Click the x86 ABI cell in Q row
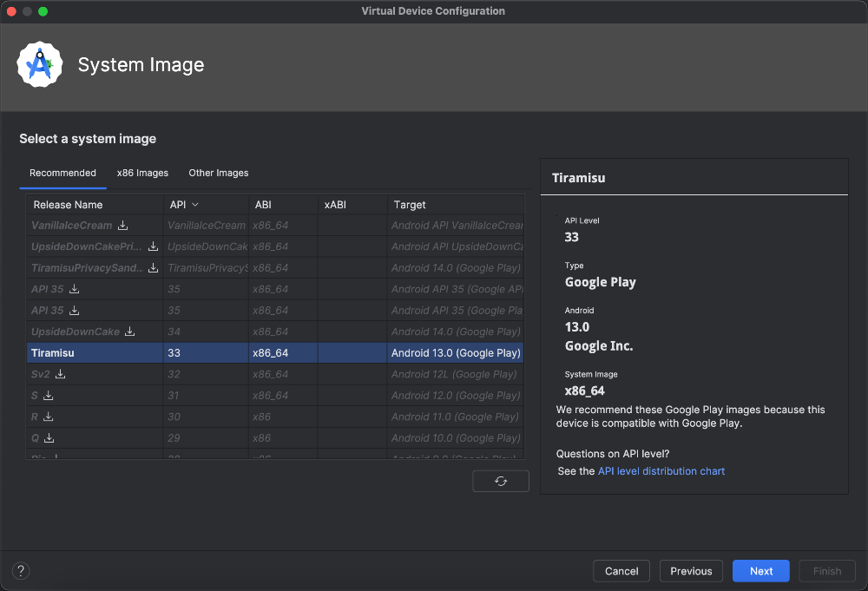 point(284,437)
